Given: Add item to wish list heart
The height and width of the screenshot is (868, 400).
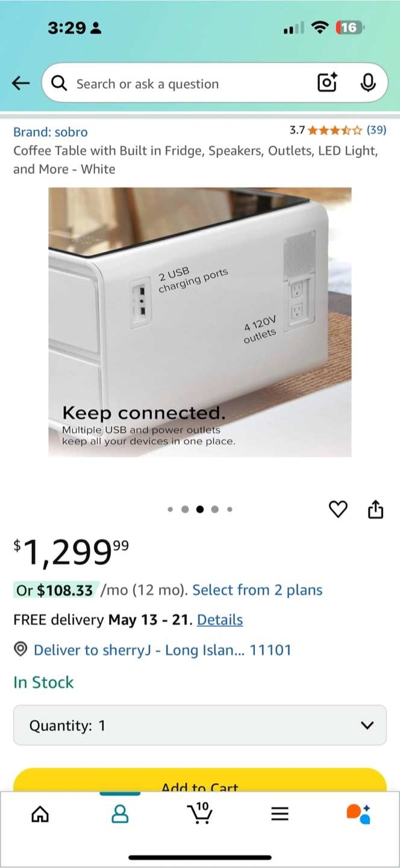Looking at the screenshot, I should (338, 509).
